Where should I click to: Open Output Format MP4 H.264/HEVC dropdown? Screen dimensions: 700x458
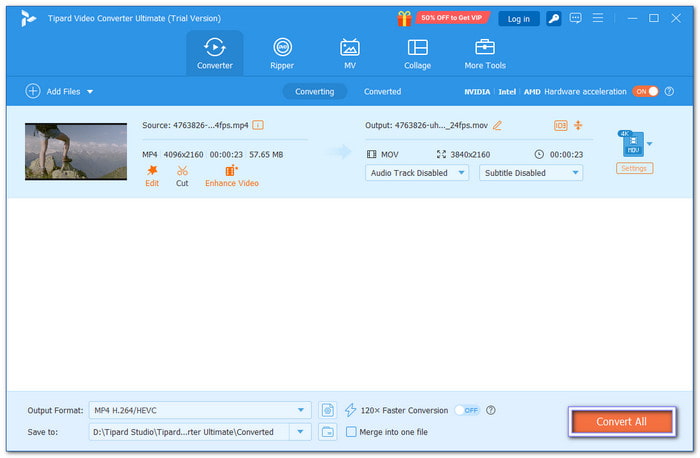(200, 410)
